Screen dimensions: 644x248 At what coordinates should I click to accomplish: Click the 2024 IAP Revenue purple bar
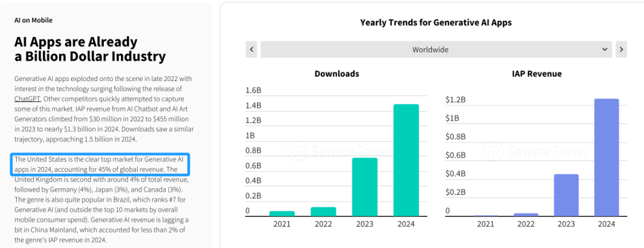tap(606, 157)
